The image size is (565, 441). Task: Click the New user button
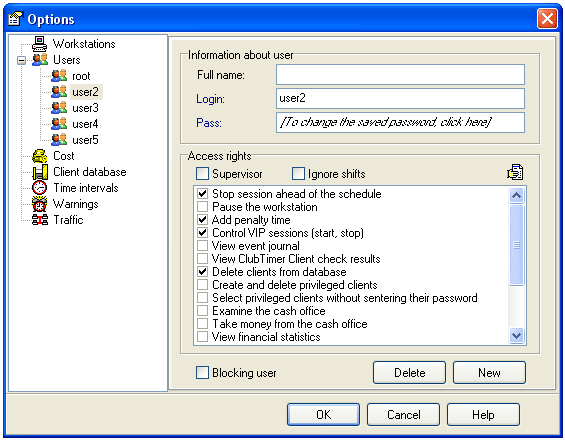[489, 373]
